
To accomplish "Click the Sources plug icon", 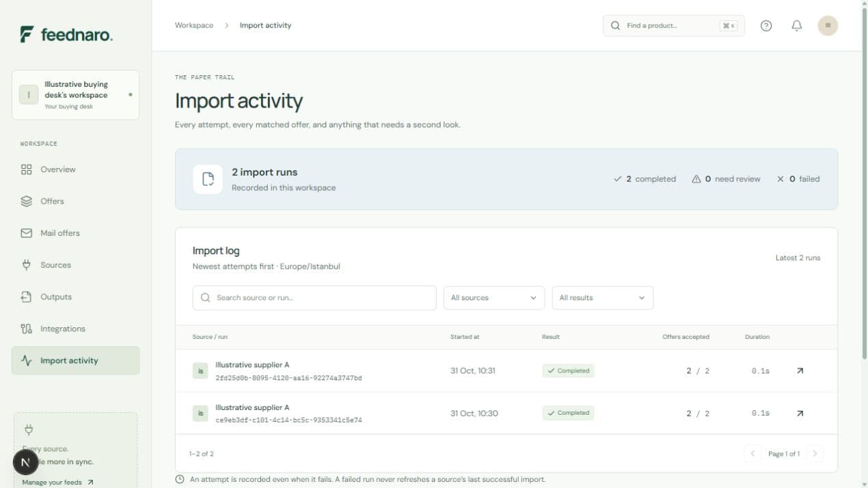I will click(x=27, y=265).
